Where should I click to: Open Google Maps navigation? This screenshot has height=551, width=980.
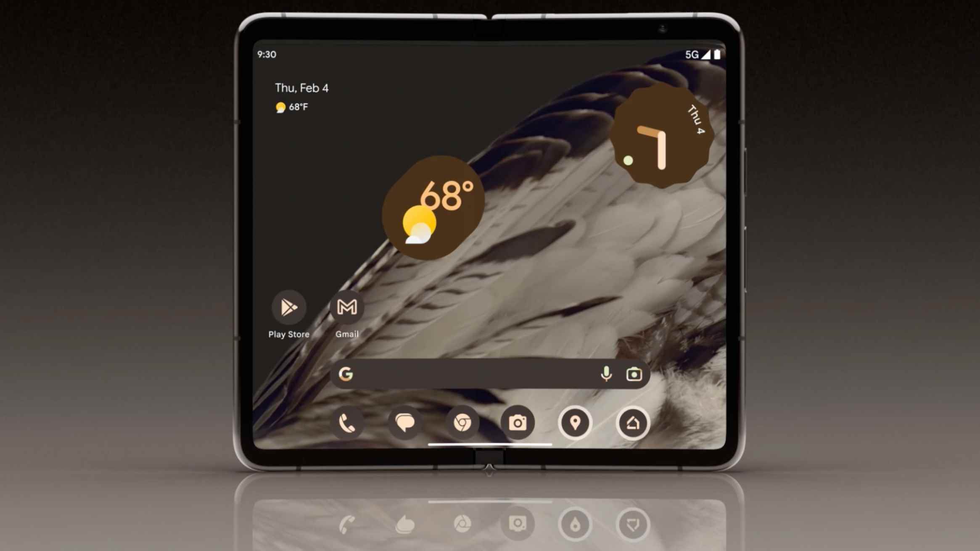point(576,422)
